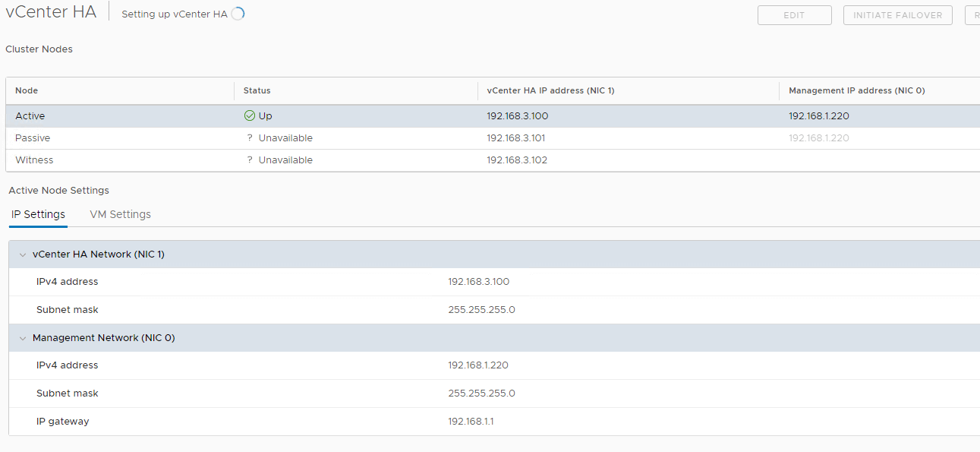
Task: Click "IPv4 address" label under Management Network
Action: tap(68, 365)
